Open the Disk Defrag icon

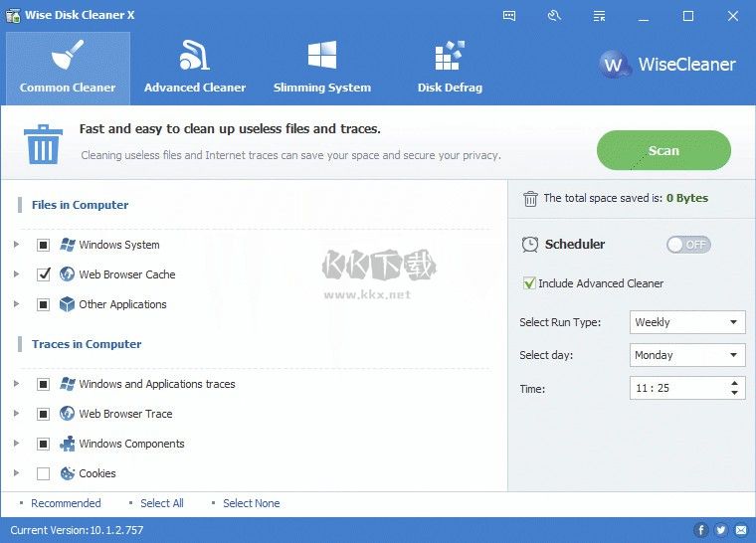point(450,57)
